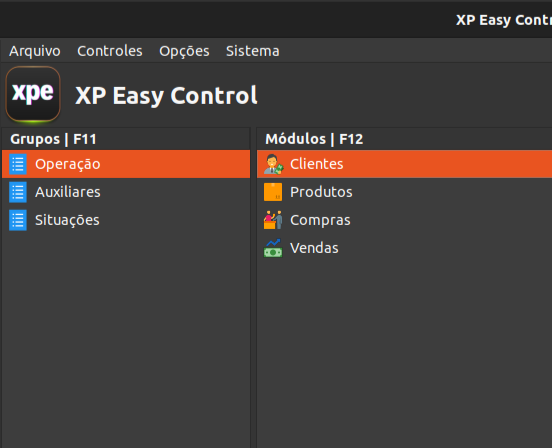The height and width of the screenshot is (448, 552).
Task: Click the Vendas money chart icon
Action: click(x=273, y=248)
